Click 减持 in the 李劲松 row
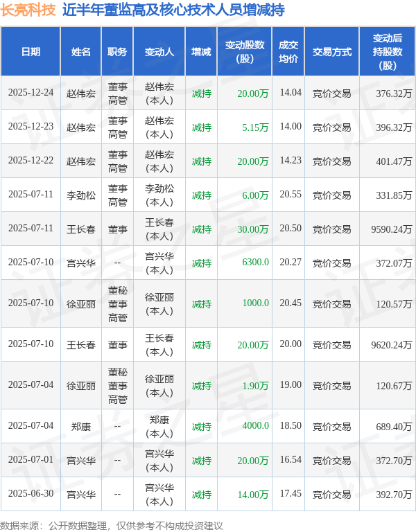The width and height of the screenshot is (416, 532). [201, 195]
